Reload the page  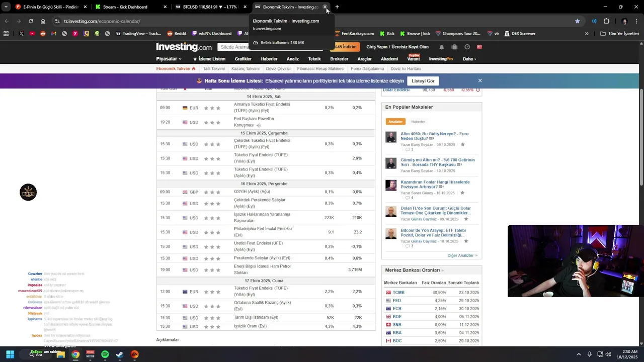tap(31, 21)
